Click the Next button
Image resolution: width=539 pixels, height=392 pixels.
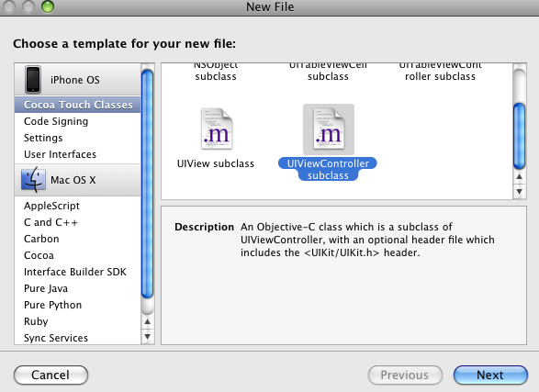coord(490,375)
